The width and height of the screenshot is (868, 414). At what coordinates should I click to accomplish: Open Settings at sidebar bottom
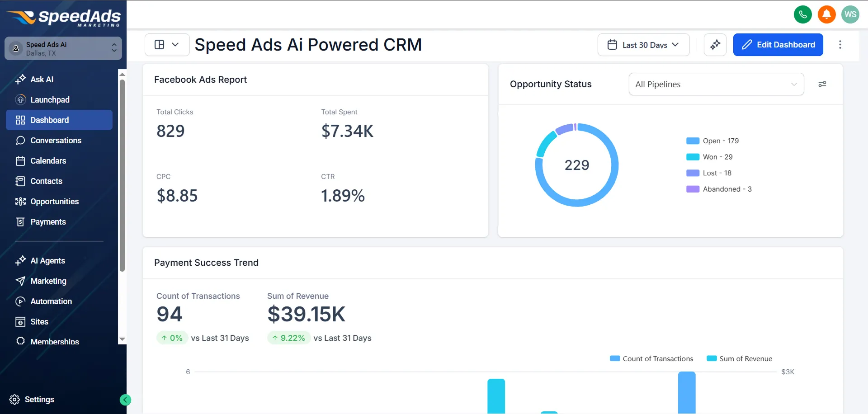[x=32, y=400]
